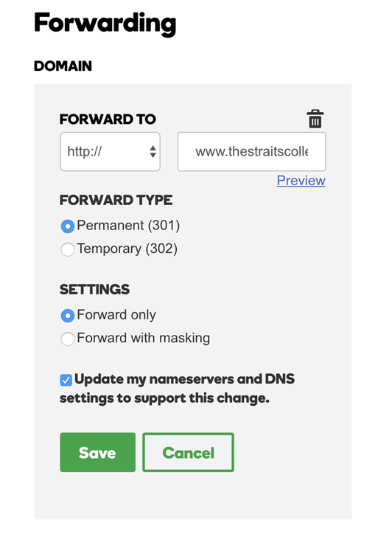Screen dimensions: 392x537
Task: Click the 'Temporary (302)' label text
Action: (x=127, y=249)
